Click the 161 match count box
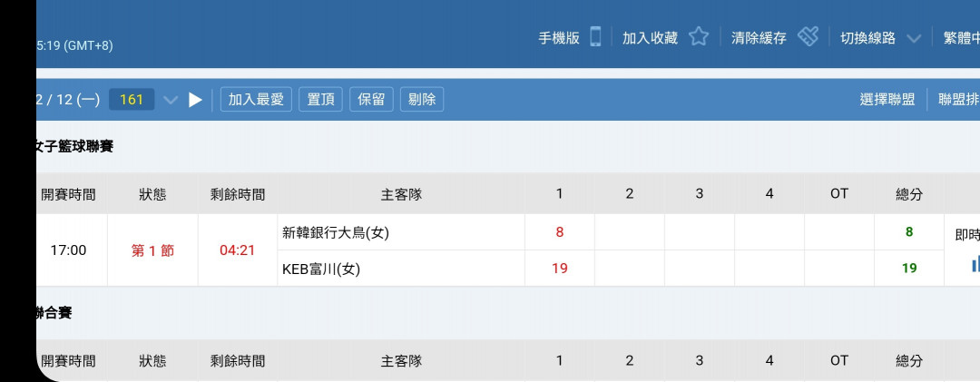Screen dimensions: 980x382 (x=132, y=100)
